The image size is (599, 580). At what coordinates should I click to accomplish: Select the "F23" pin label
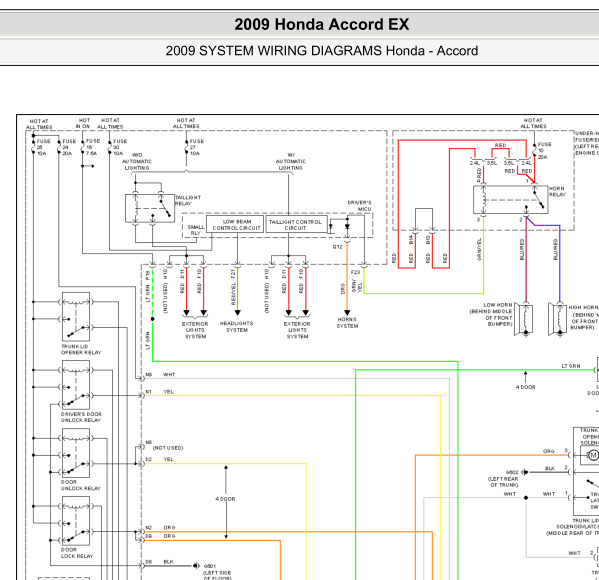point(355,272)
